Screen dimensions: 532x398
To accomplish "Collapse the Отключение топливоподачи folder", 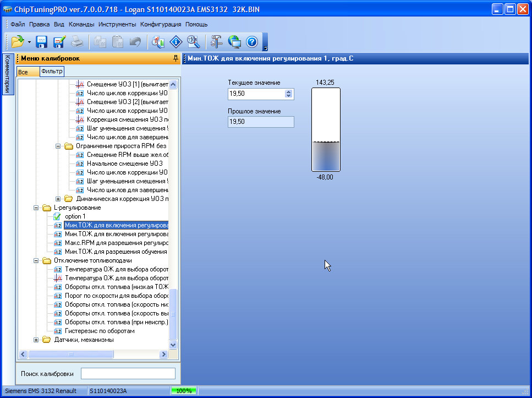I will tap(37, 260).
